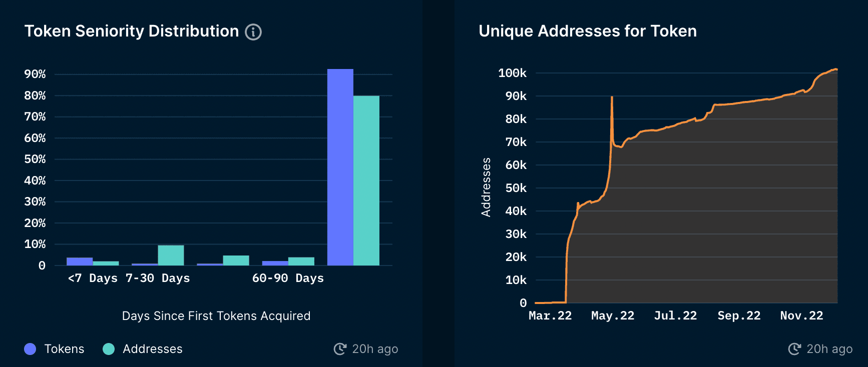
Task: Click the 'Unique Addresses for Token' title
Action: click(x=587, y=31)
